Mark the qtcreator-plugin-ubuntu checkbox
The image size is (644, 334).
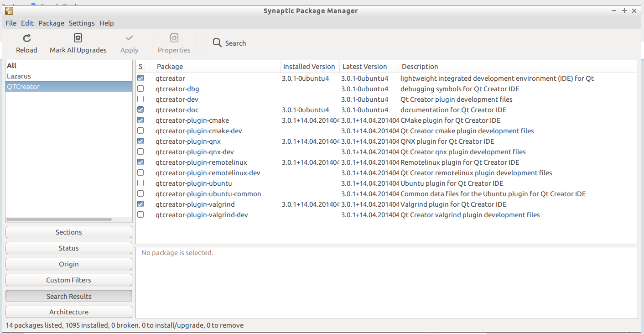140,183
